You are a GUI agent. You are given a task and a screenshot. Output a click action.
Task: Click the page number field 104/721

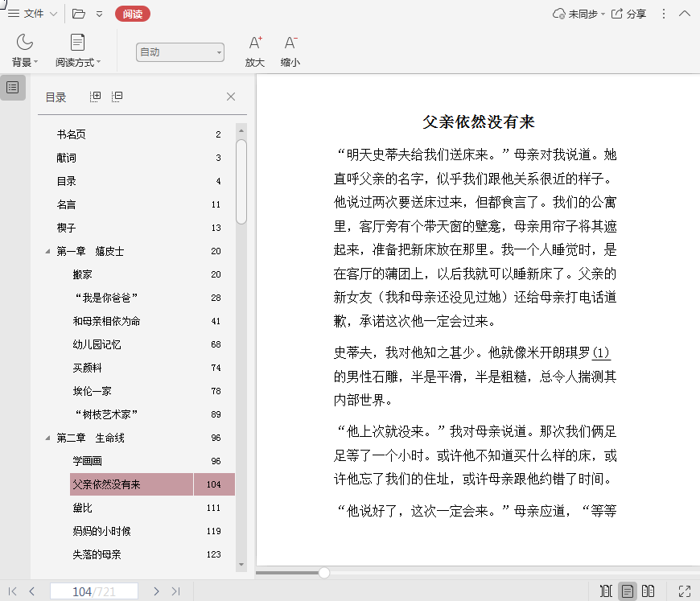pyautogui.click(x=94, y=591)
